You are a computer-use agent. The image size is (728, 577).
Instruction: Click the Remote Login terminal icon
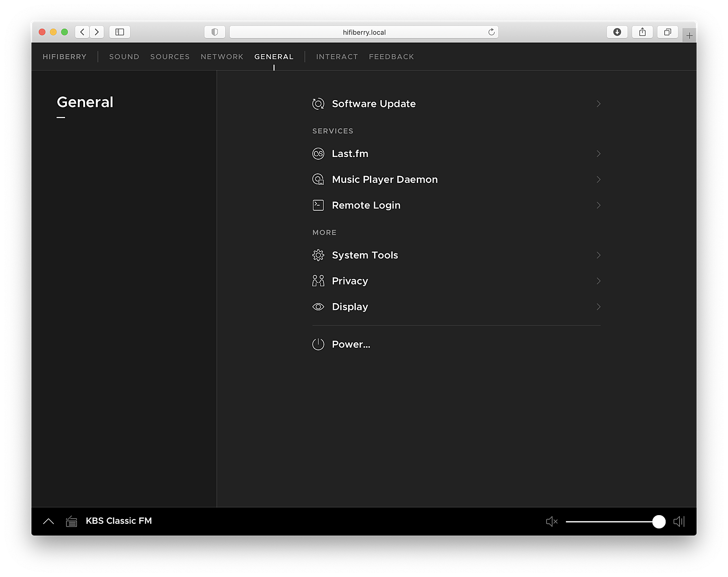318,205
